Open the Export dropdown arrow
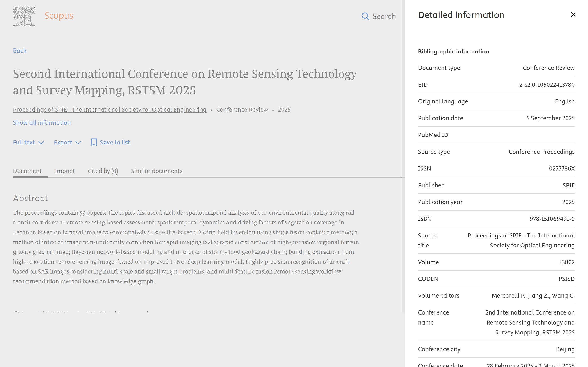Screen dimensions: 588x367 tap(78, 143)
